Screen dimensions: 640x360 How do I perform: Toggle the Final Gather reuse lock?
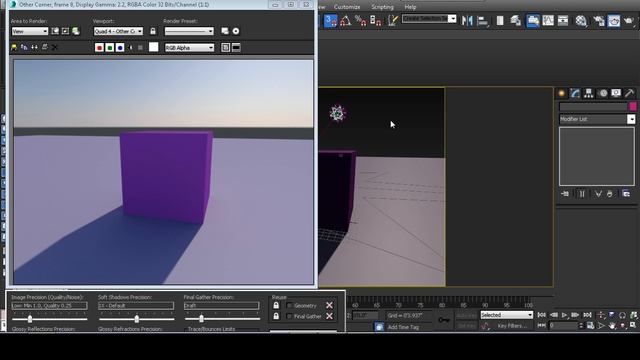pyautogui.click(x=276, y=316)
